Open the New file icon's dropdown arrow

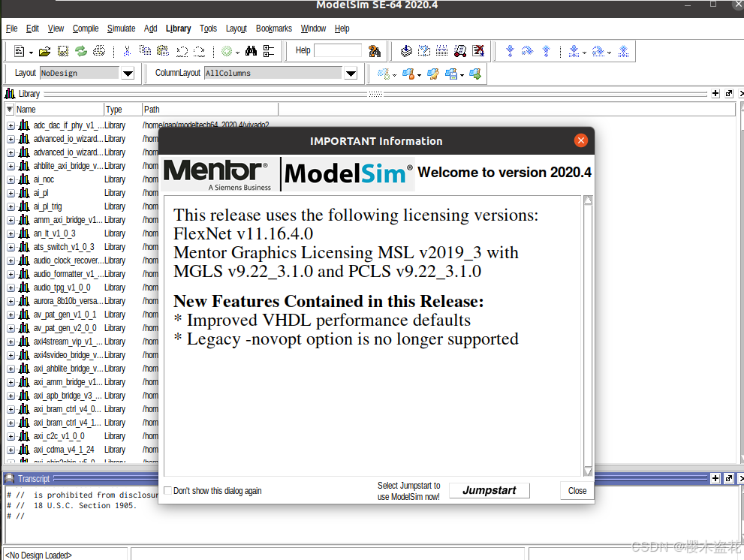(31, 53)
